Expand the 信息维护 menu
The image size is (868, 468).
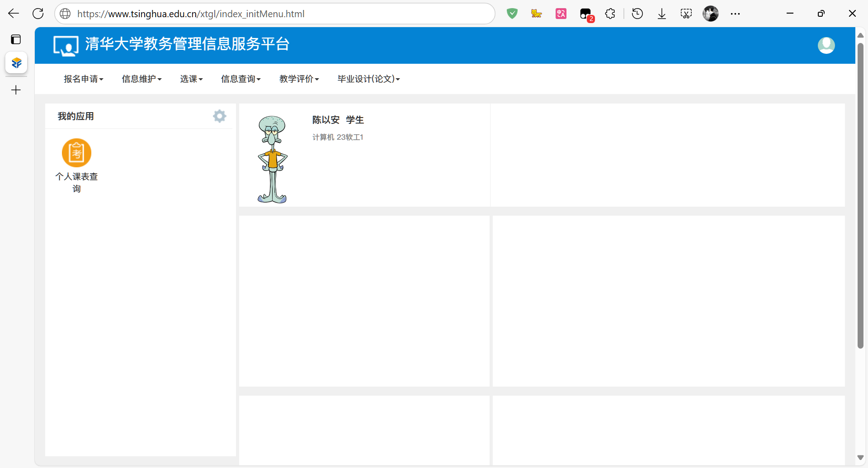[142, 79]
